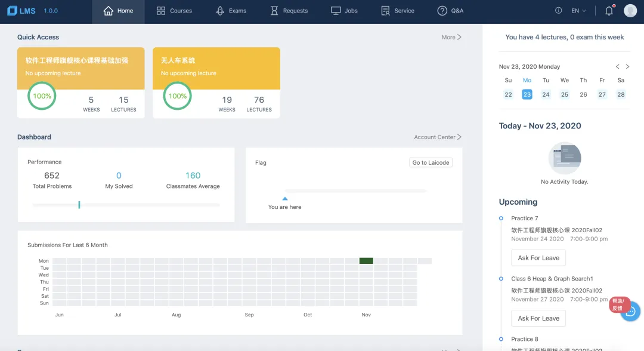Go to next week with right arrow
The width and height of the screenshot is (644, 351).
627,67
